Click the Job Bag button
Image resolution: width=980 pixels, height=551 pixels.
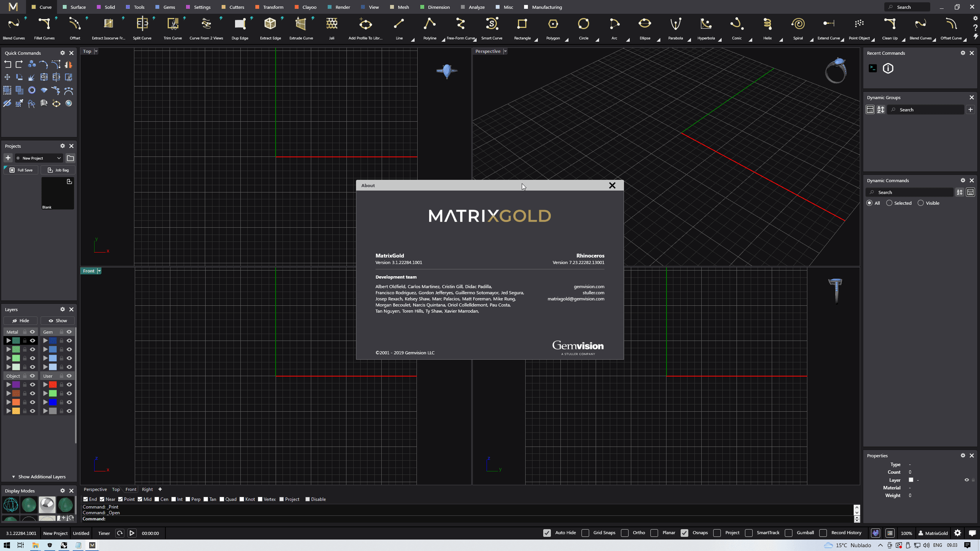pyautogui.click(x=58, y=170)
